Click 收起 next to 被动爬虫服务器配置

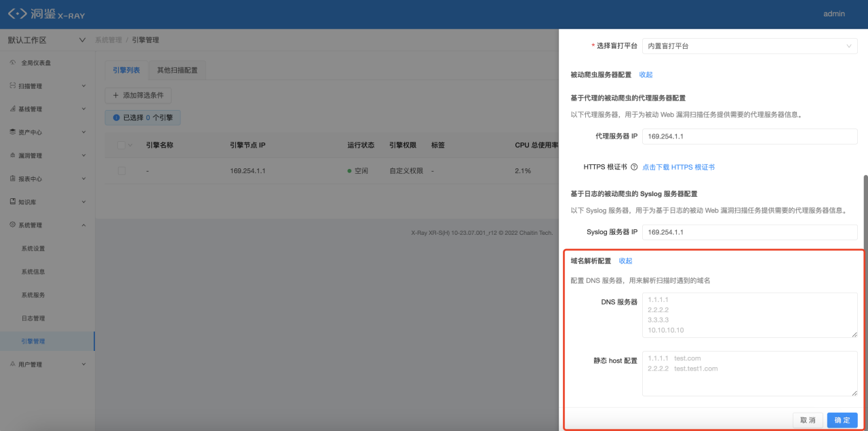[x=646, y=75]
